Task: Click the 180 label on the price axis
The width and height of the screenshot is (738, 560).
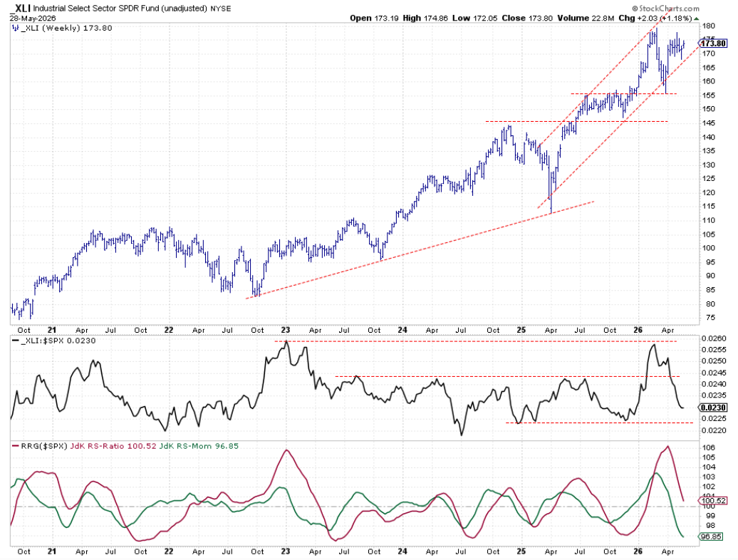Action: 708,26
